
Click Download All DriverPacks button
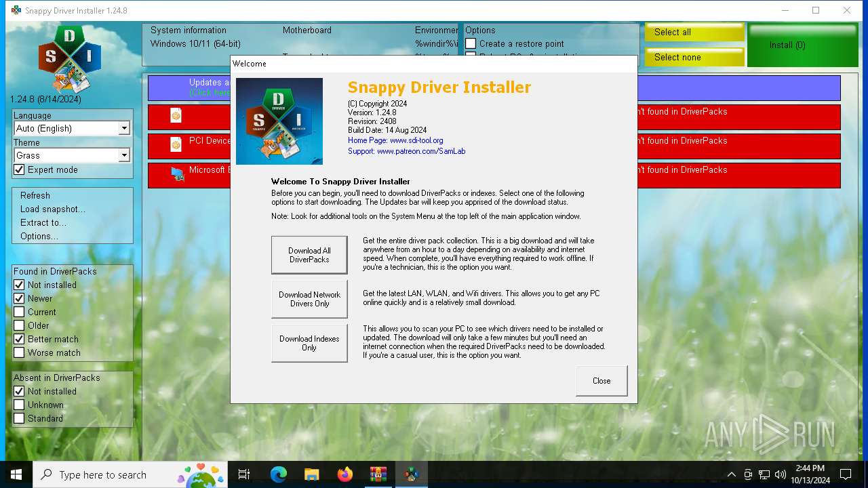coord(309,255)
